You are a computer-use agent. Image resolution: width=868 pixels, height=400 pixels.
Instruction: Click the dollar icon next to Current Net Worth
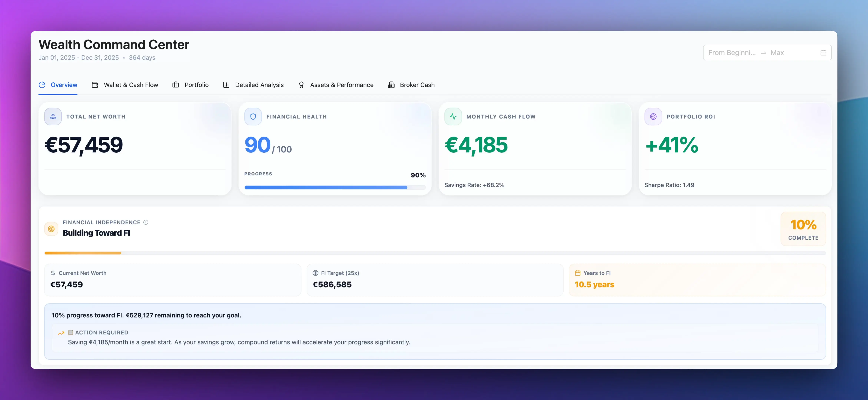tap(53, 273)
